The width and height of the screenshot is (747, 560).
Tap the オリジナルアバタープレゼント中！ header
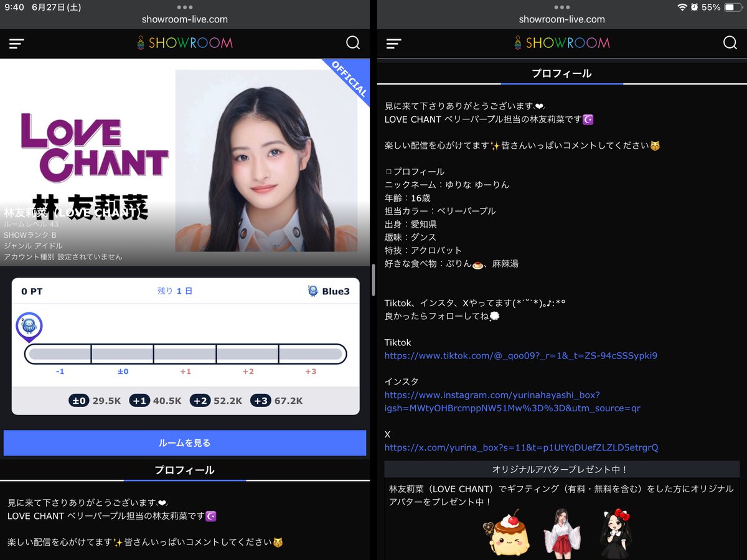click(x=561, y=469)
